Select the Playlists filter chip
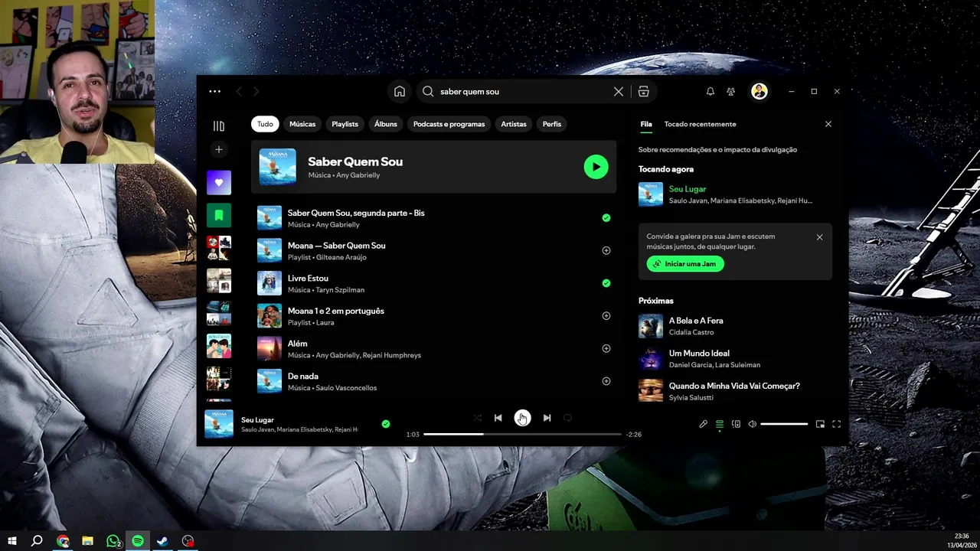Screen dimensions: 980x551 (345, 124)
